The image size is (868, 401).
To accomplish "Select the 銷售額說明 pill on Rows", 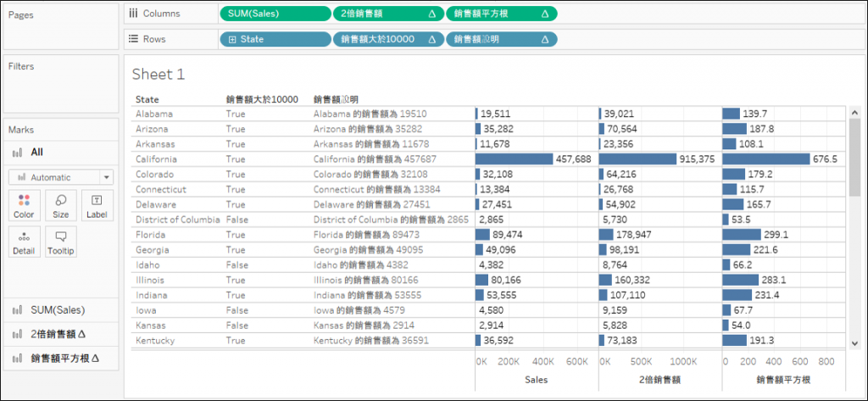I will (502, 39).
